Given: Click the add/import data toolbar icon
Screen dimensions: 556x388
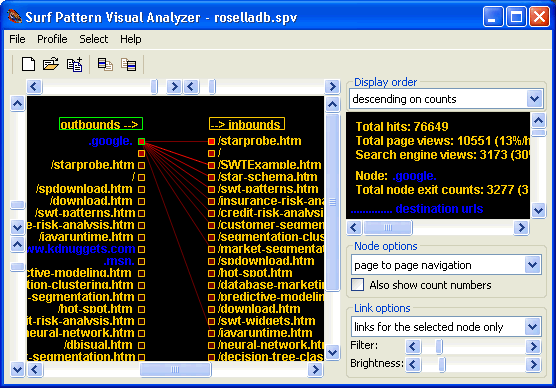Looking at the screenshot, I should pyautogui.click(x=74, y=65).
